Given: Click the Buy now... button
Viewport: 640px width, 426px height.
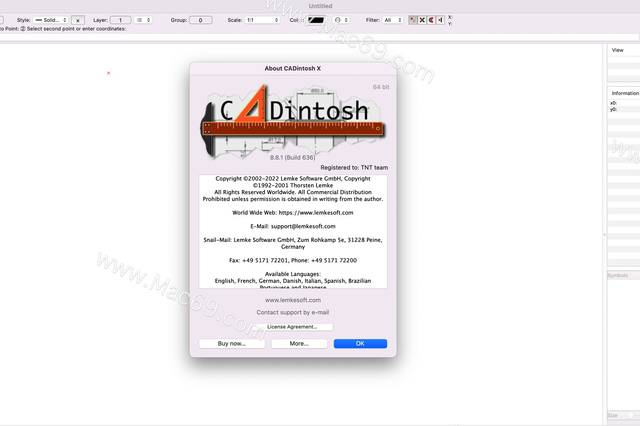Looking at the screenshot, I should 232,344.
